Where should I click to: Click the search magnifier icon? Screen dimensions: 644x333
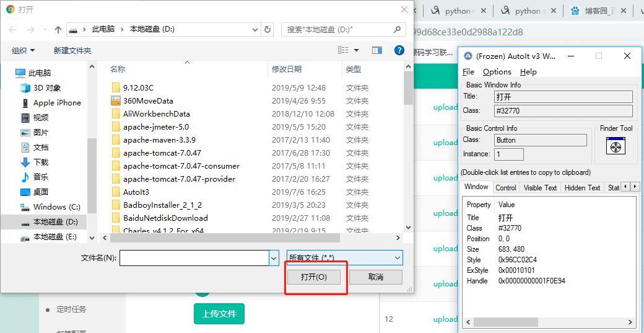[397, 29]
